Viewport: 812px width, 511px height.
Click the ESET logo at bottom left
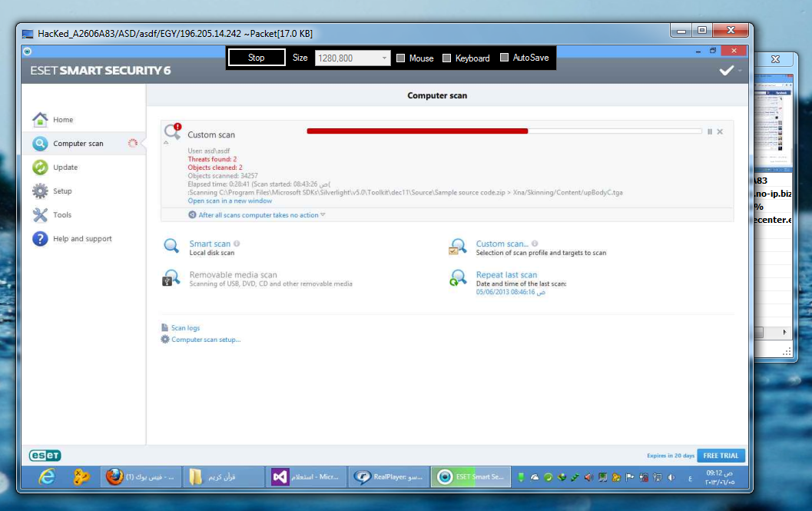click(45, 456)
